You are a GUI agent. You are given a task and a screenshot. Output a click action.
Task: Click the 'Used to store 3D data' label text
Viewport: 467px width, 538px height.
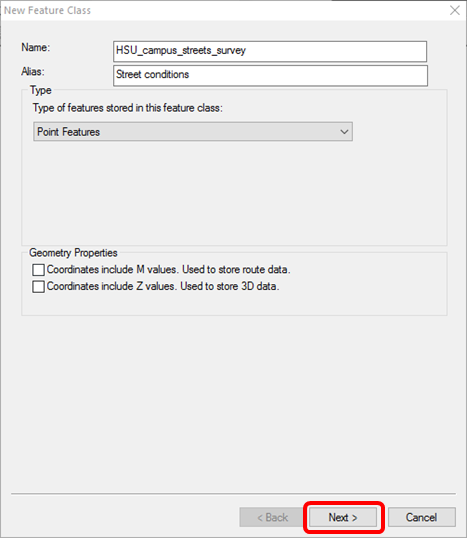click(230, 286)
